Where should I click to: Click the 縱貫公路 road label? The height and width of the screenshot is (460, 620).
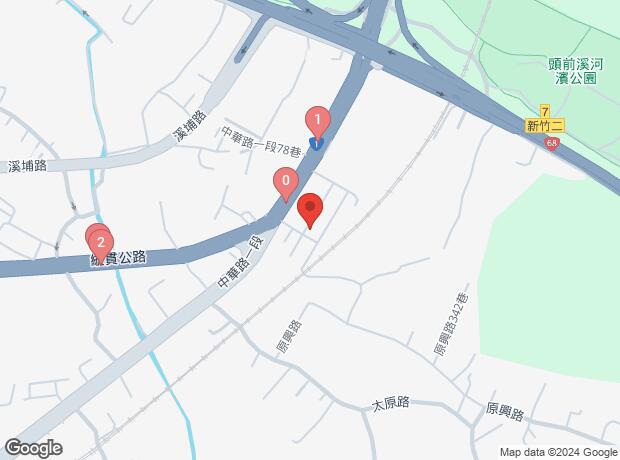(x=119, y=258)
